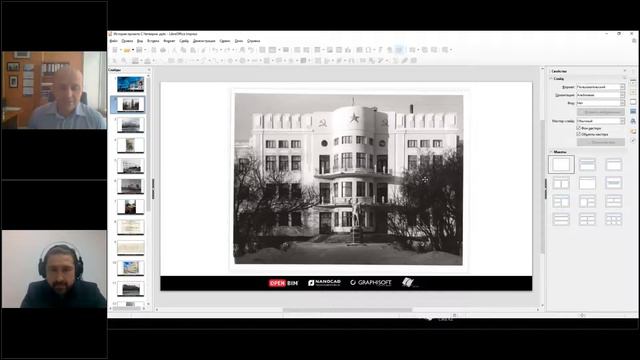Open the slide Format dropdown in sidebar

click(x=600, y=87)
